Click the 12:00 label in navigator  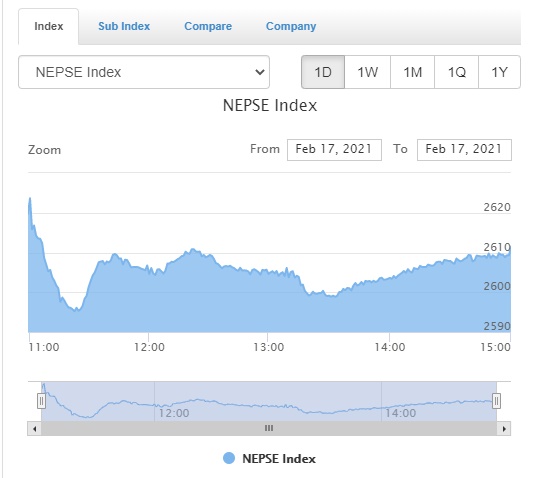pos(174,413)
